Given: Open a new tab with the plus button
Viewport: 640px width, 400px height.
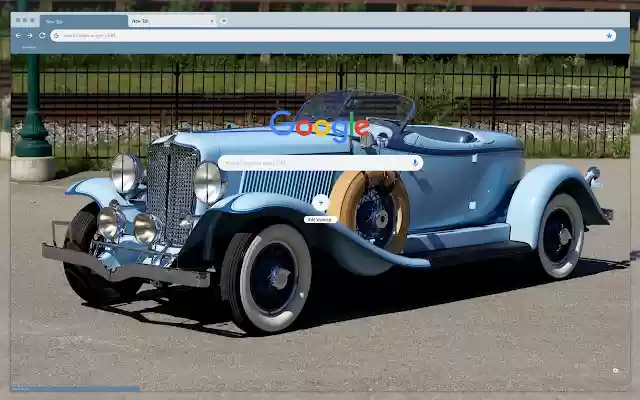Looking at the screenshot, I should coord(224,21).
